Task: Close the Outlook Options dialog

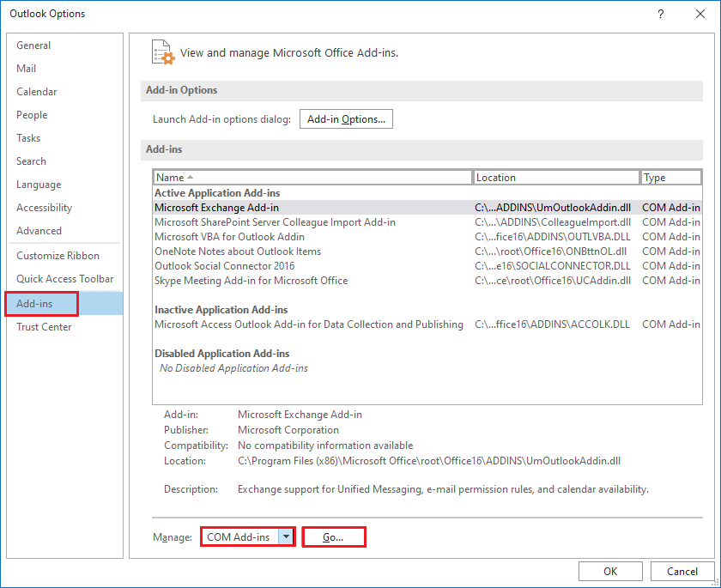Action: (700, 14)
